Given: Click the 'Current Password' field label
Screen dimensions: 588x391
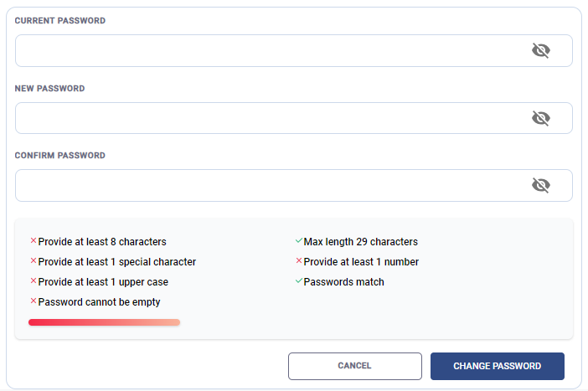Looking at the screenshot, I should [x=60, y=21].
